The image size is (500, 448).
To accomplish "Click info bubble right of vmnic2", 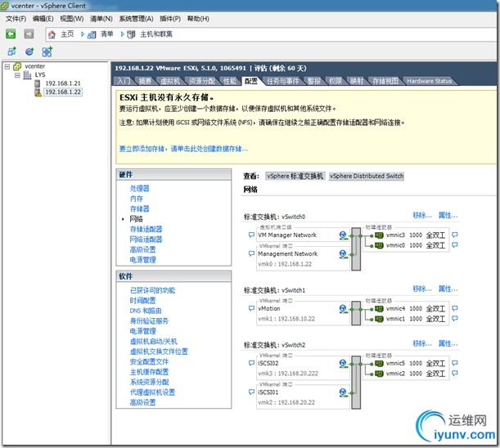I will coord(455,373).
